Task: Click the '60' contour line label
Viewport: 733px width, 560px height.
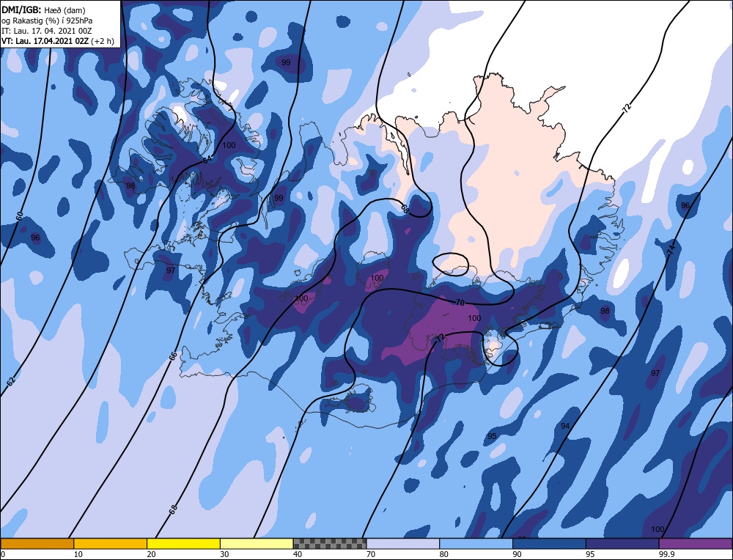Action: [19, 216]
